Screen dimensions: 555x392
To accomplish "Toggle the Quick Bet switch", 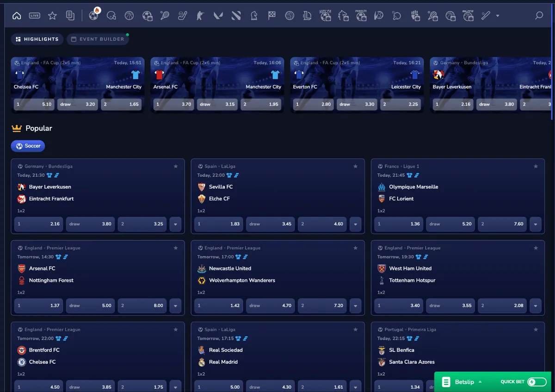I will coord(537,382).
